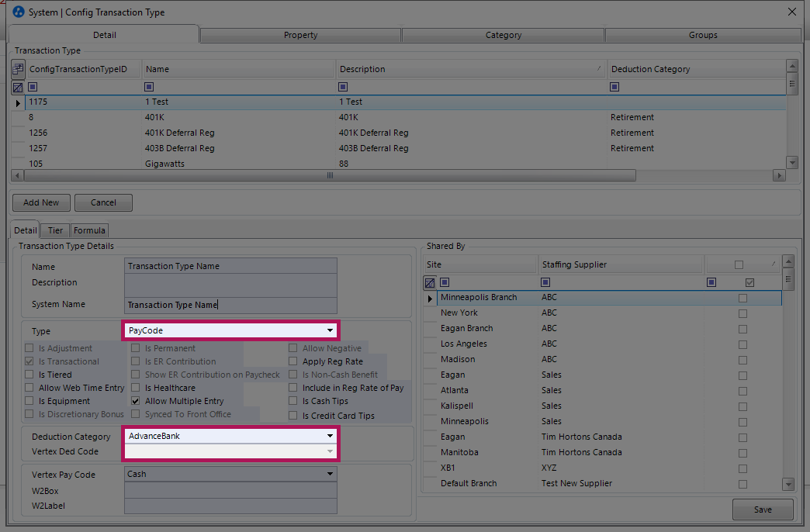The width and height of the screenshot is (810, 532).
Task: Click the app logo icon in title bar
Action: point(18,12)
